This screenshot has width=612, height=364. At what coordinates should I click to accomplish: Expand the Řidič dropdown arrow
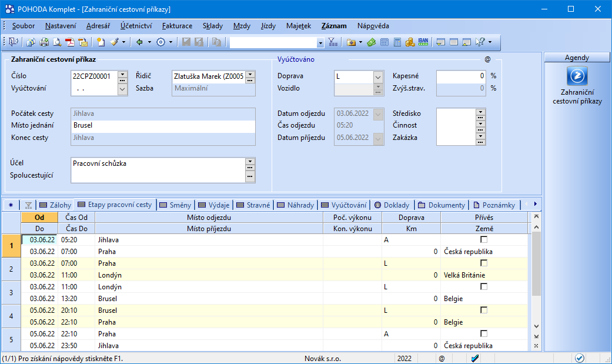click(x=250, y=74)
